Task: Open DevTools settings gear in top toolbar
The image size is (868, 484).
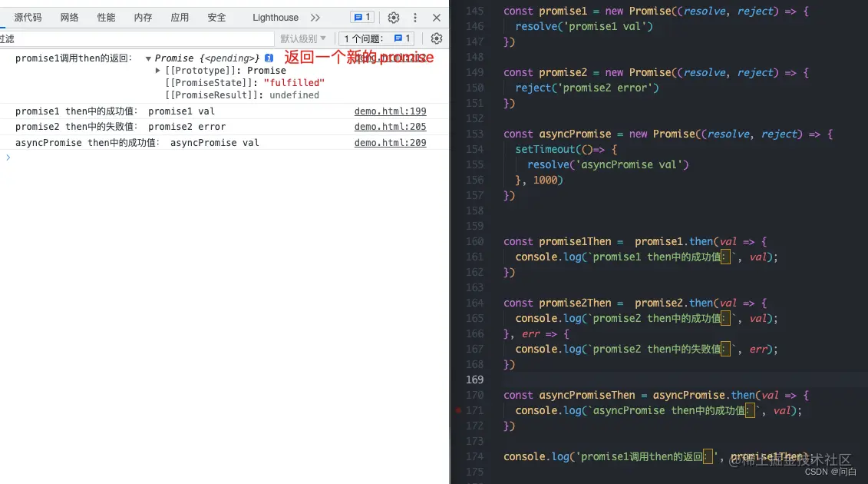Action: tap(394, 18)
